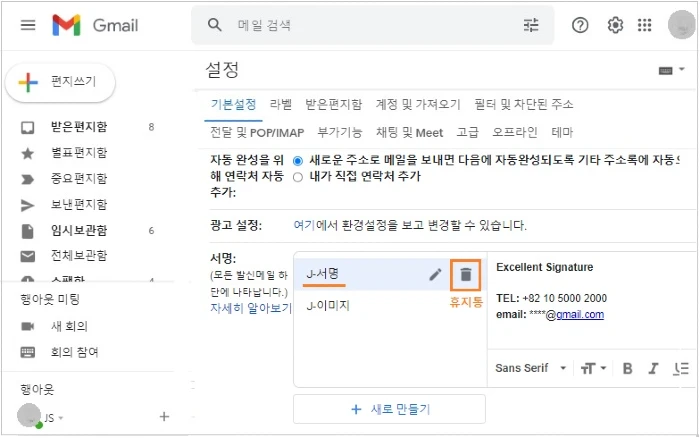700x438 pixels.
Task: Click the plus icon in 행아웃 section
Action: [164, 417]
